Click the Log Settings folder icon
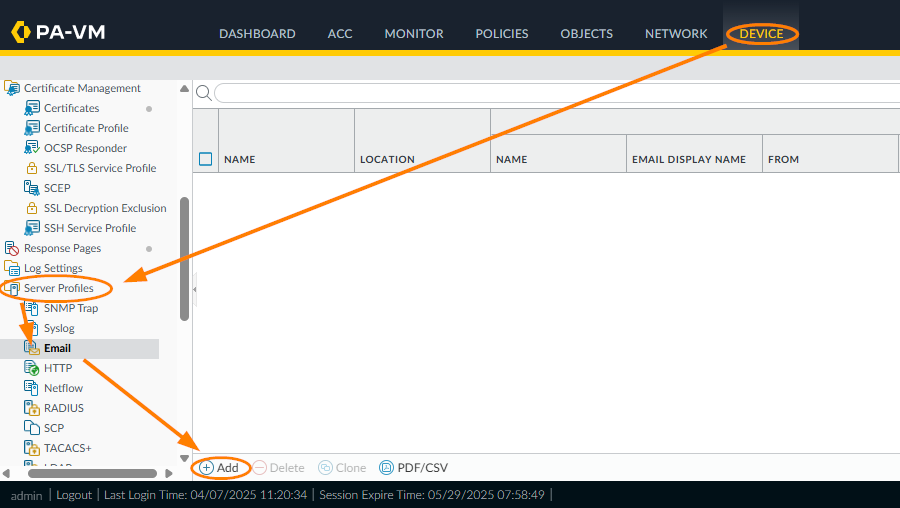This screenshot has width=900, height=508. (11, 268)
